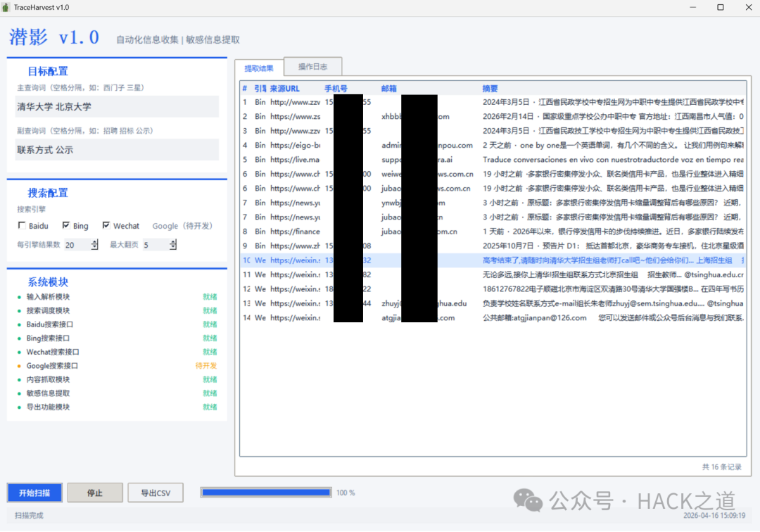Sort by the 手机号 column header
Viewport: 760px width, 532px height.
[x=336, y=89]
